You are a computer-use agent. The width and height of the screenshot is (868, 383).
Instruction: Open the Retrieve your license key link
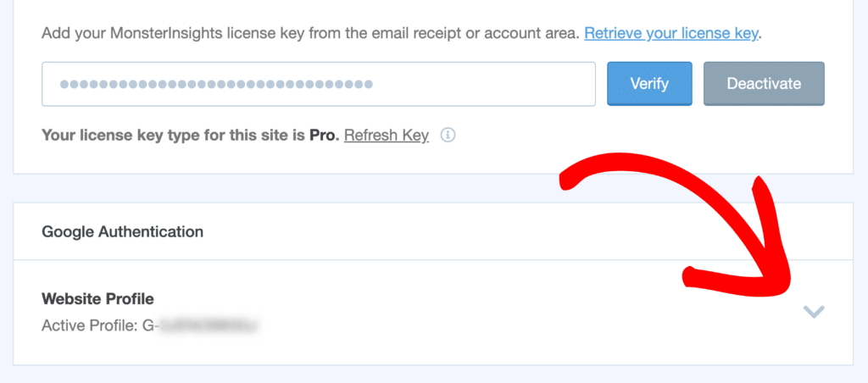pyautogui.click(x=671, y=35)
